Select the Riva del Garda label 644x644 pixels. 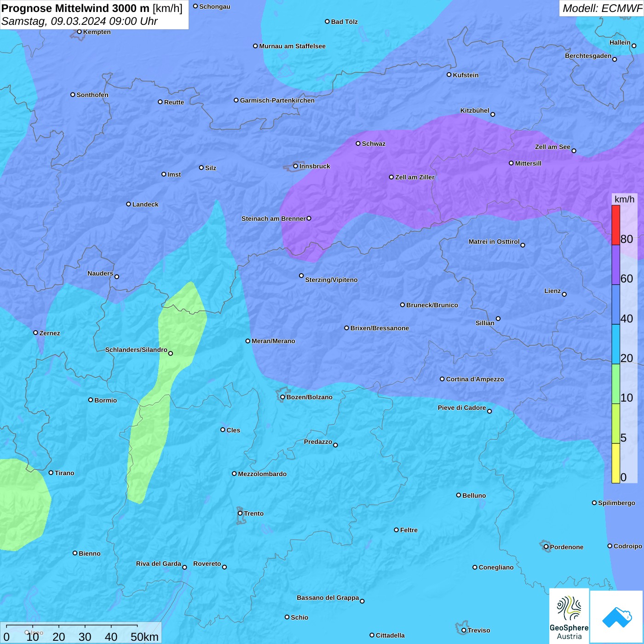pos(159,563)
